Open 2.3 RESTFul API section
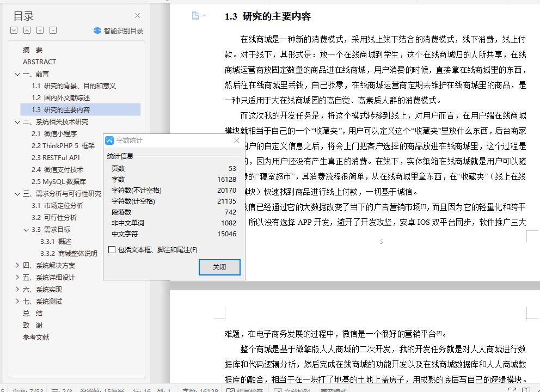The width and height of the screenshot is (540, 392). [56, 158]
